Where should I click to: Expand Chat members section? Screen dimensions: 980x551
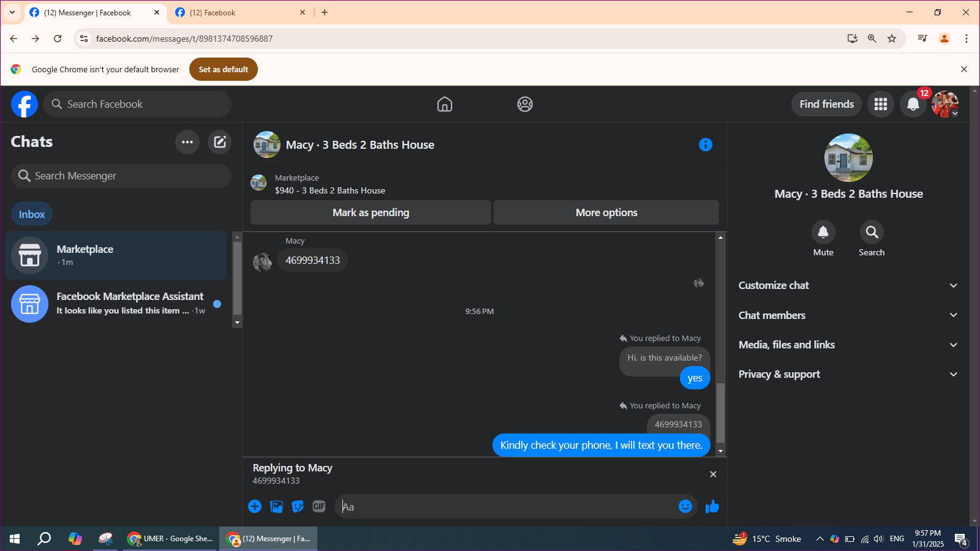coord(848,315)
